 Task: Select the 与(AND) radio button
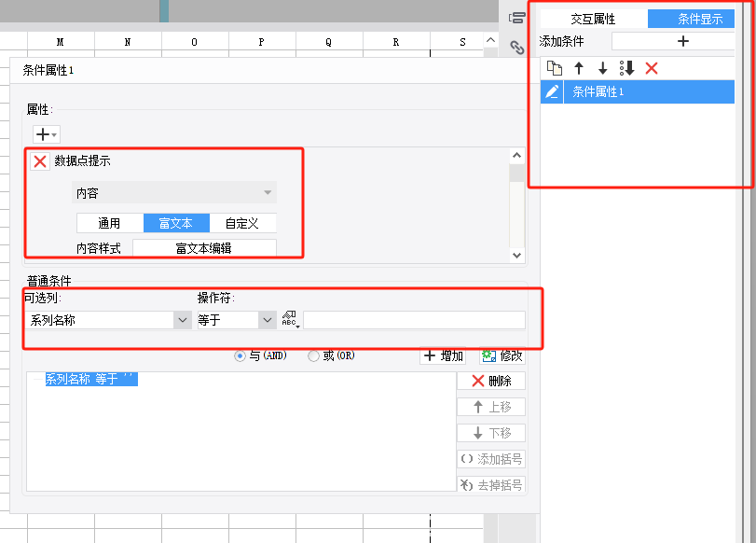(x=240, y=356)
